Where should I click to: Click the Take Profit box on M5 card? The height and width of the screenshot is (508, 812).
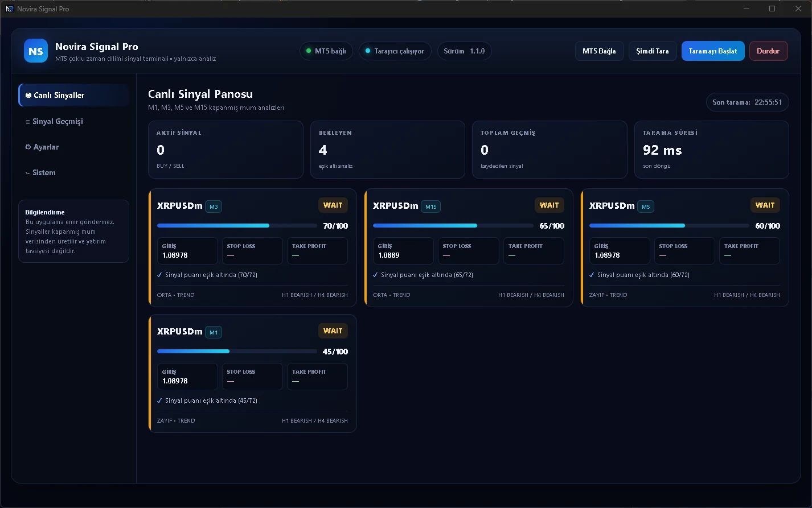pos(749,251)
